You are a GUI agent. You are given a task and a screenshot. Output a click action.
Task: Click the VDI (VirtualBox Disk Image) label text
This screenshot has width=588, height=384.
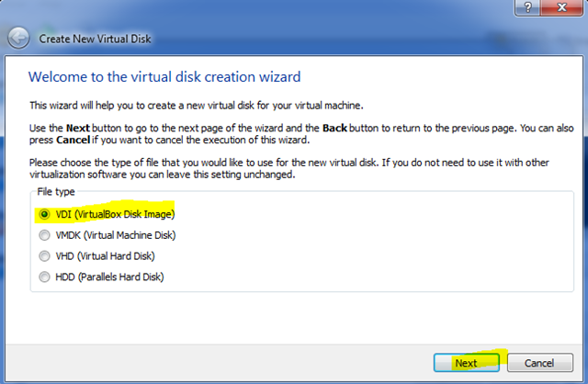(x=115, y=214)
